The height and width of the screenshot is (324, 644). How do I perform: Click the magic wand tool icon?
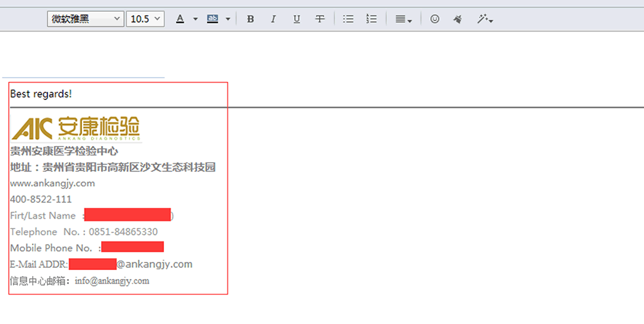point(484,19)
